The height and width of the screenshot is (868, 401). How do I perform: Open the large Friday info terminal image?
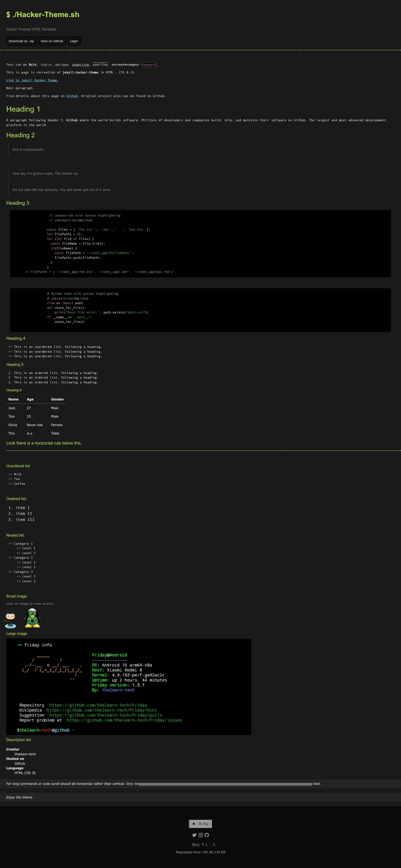point(129,687)
